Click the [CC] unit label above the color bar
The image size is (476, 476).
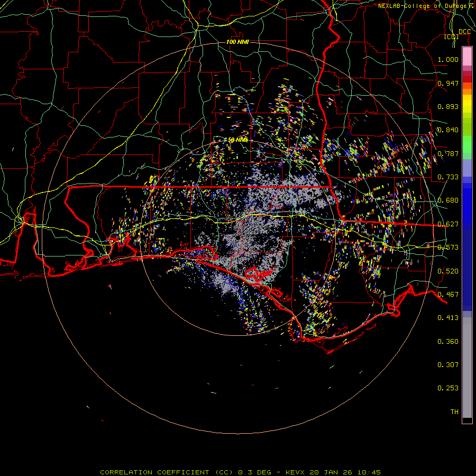[x=451, y=36]
